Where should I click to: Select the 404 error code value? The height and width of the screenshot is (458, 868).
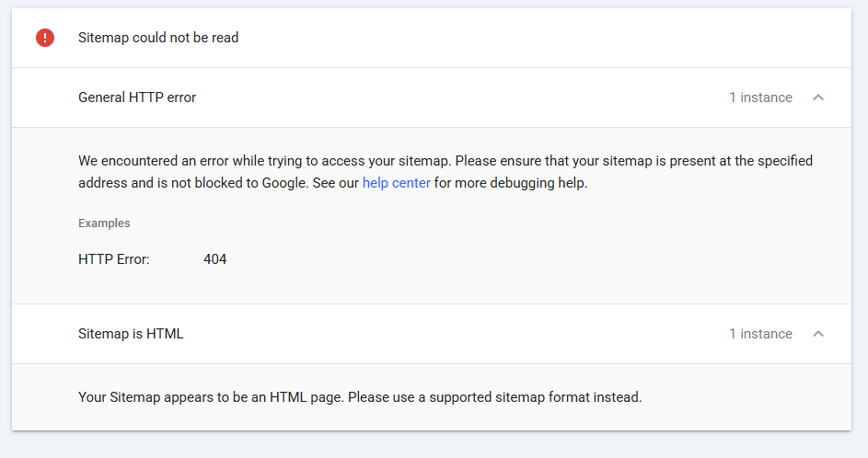214,259
